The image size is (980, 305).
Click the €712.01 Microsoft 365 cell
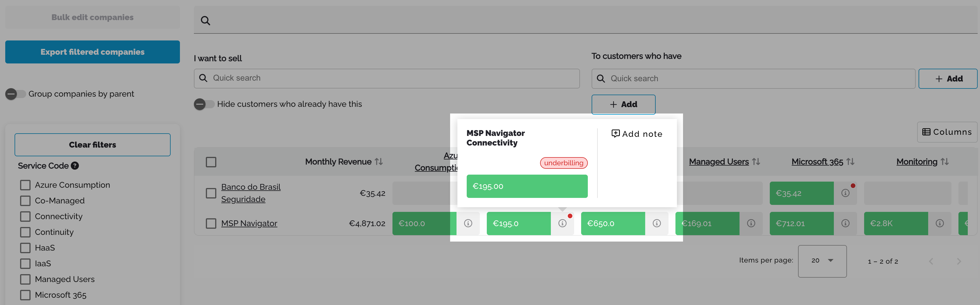pyautogui.click(x=802, y=223)
